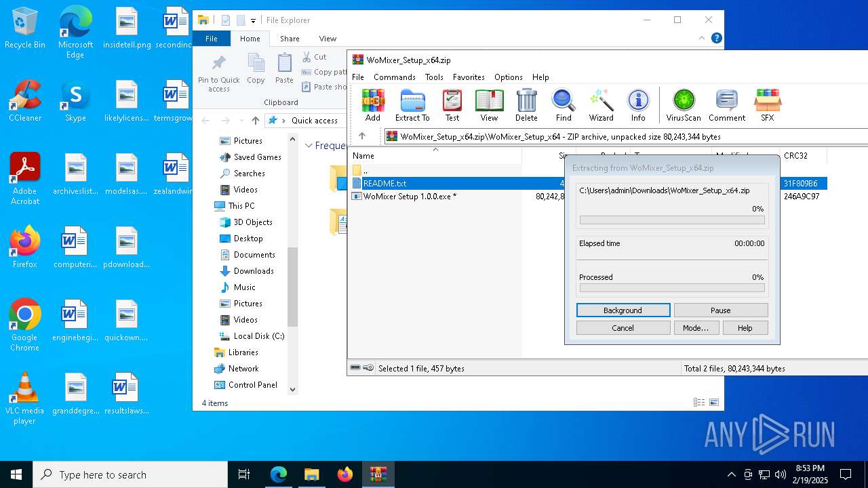Click the Type here to search box
The width and height of the screenshot is (868, 488).
(x=130, y=474)
